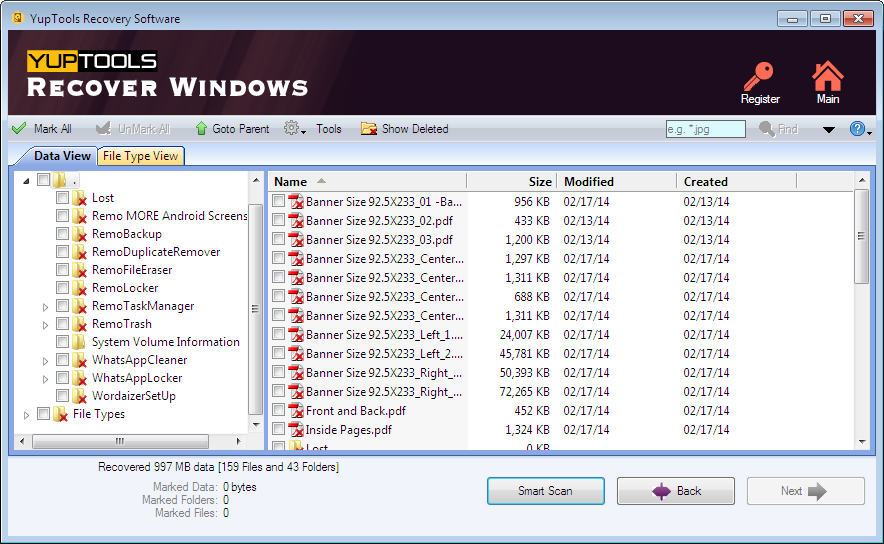Click the UnMark All icon

[103, 129]
